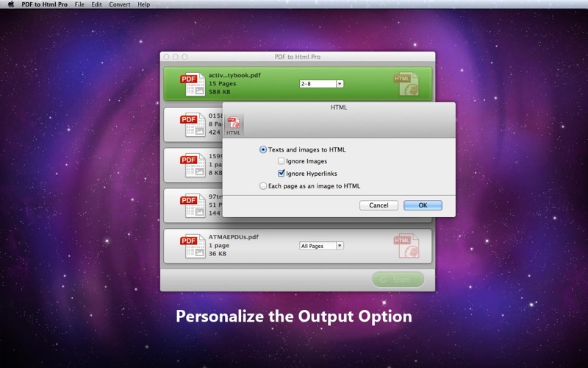Open the page range dropdown arrow for activ...tybook.pdf
The height and width of the screenshot is (368, 588).
point(340,84)
